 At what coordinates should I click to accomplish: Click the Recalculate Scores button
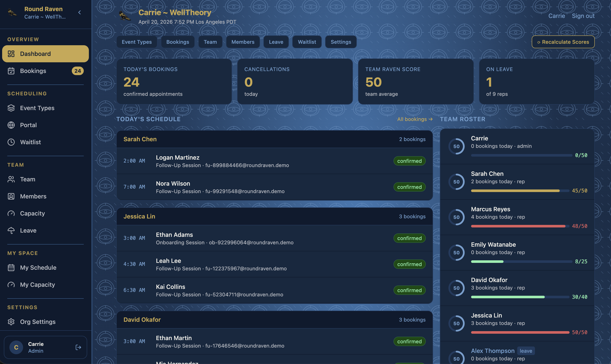(563, 42)
